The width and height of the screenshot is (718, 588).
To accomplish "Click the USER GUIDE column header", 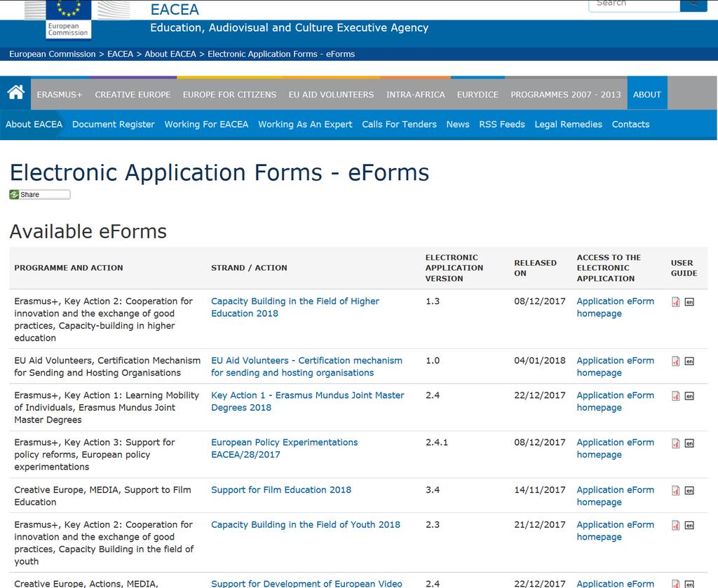I will click(684, 268).
